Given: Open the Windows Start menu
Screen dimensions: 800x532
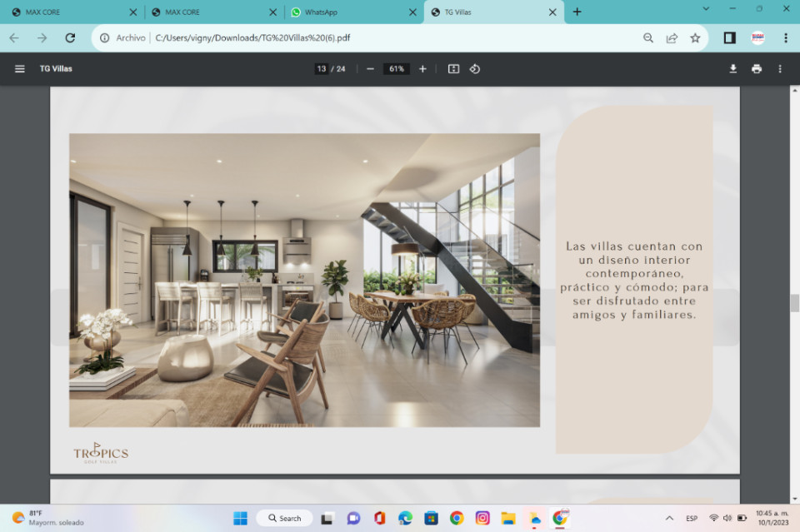Looking at the screenshot, I should [240, 518].
